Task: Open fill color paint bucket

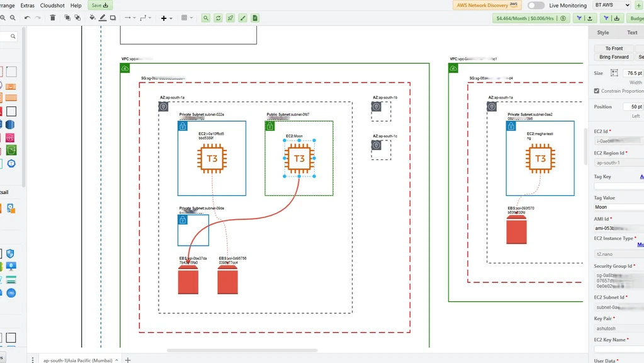Action: [x=93, y=18]
